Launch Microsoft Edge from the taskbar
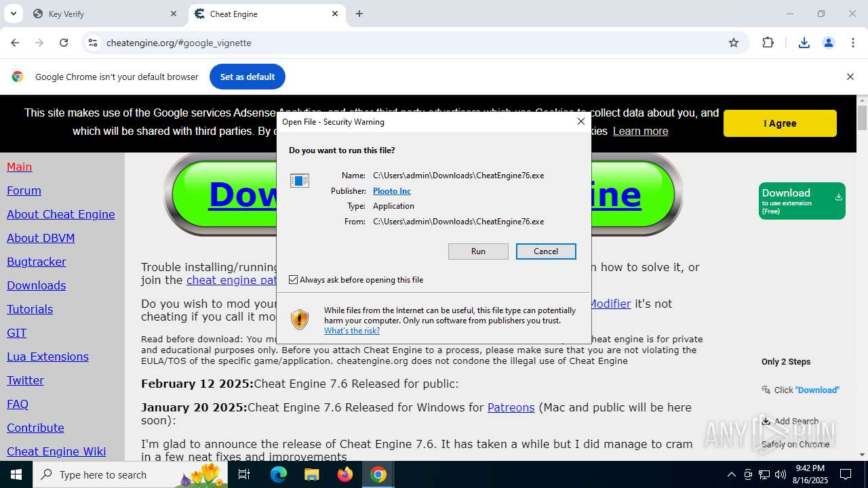Screen dimensions: 868x488 click(279, 474)
